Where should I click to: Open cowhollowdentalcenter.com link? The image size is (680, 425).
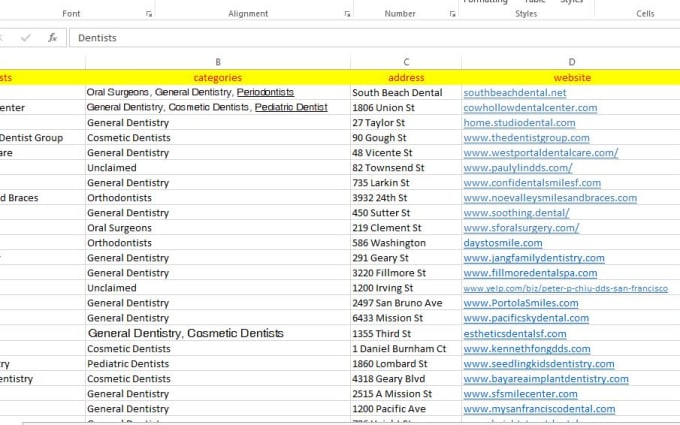(x=530, y=108)
